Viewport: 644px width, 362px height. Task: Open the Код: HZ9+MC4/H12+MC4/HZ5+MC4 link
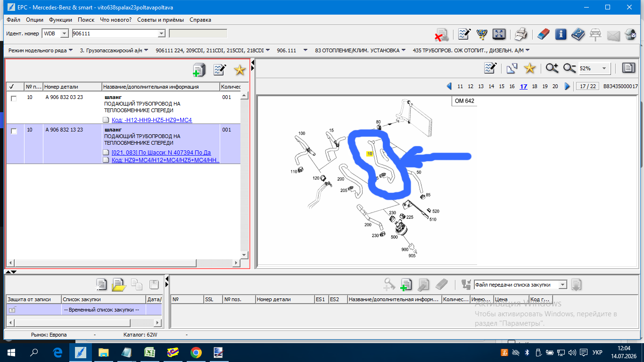tap(165, 160)
